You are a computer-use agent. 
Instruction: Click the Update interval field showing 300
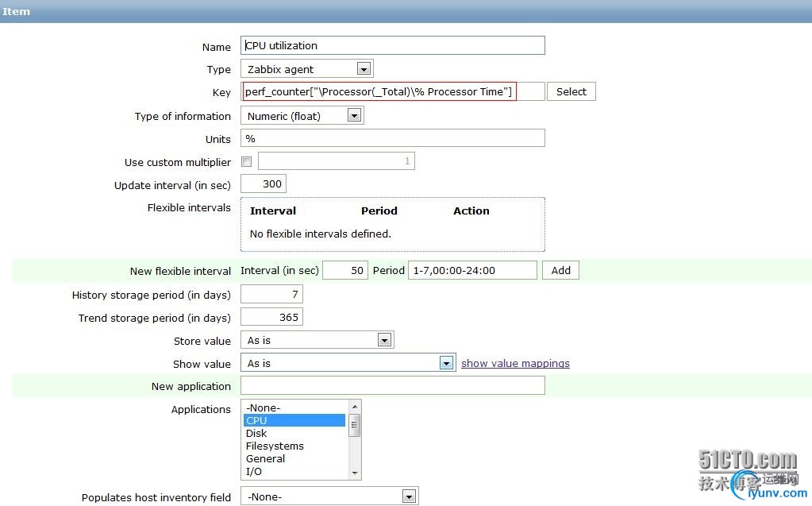click(264, 184)
